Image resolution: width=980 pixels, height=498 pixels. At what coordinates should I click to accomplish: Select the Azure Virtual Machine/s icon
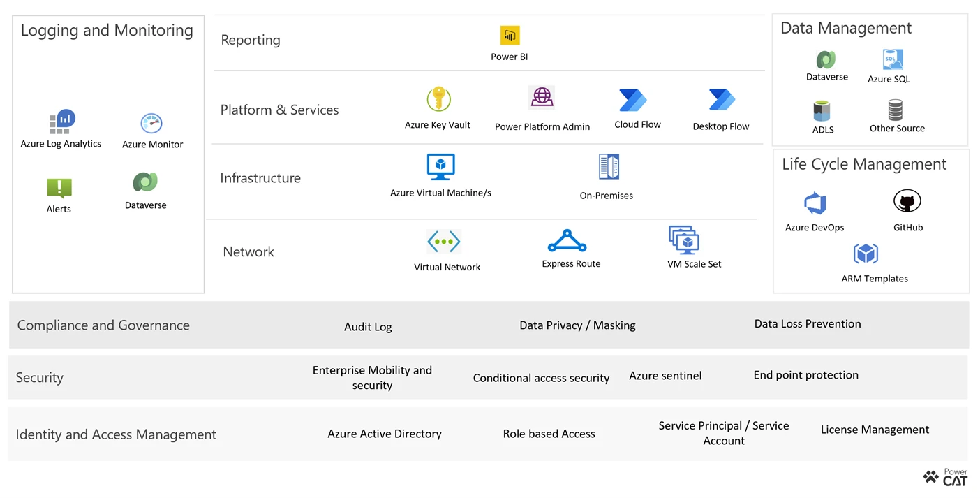(440, 167)
